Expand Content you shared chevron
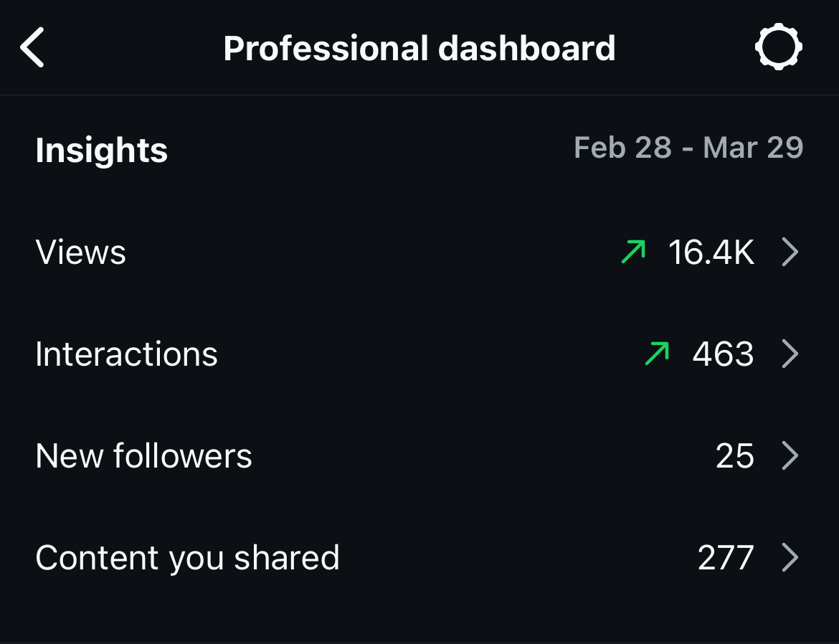 (x=790, y=557)
